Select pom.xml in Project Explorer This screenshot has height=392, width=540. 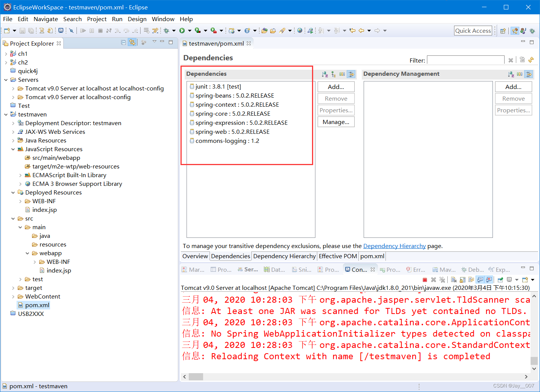point(34,305)
